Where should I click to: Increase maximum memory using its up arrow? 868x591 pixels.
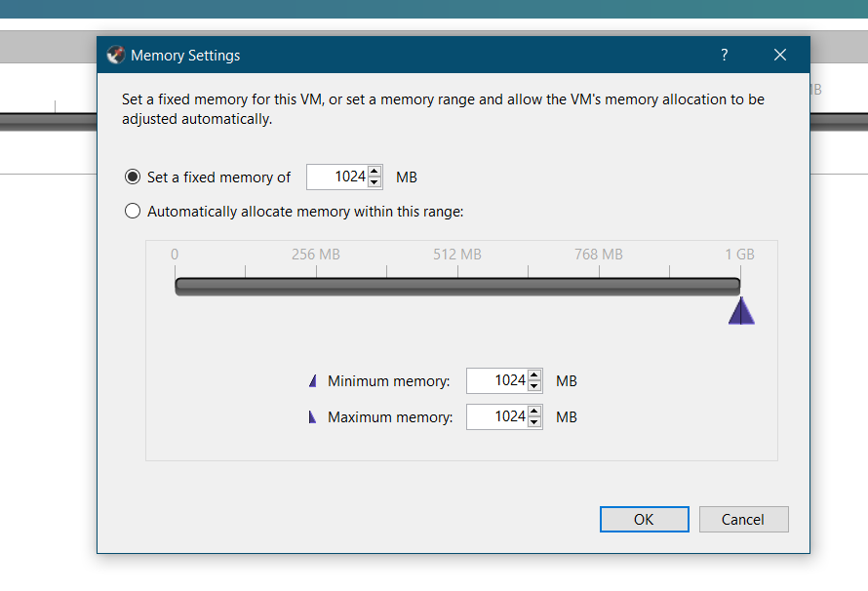pyautogui.click(x=534, y=412)
